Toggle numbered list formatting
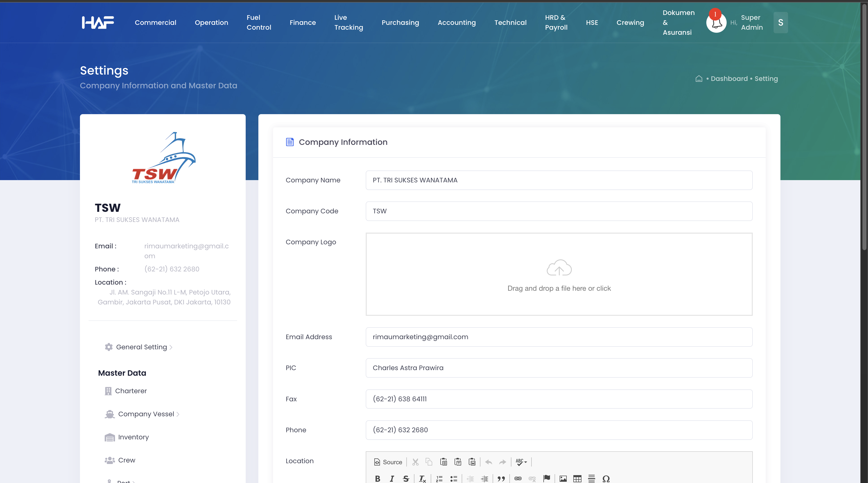 coord(439,479)
